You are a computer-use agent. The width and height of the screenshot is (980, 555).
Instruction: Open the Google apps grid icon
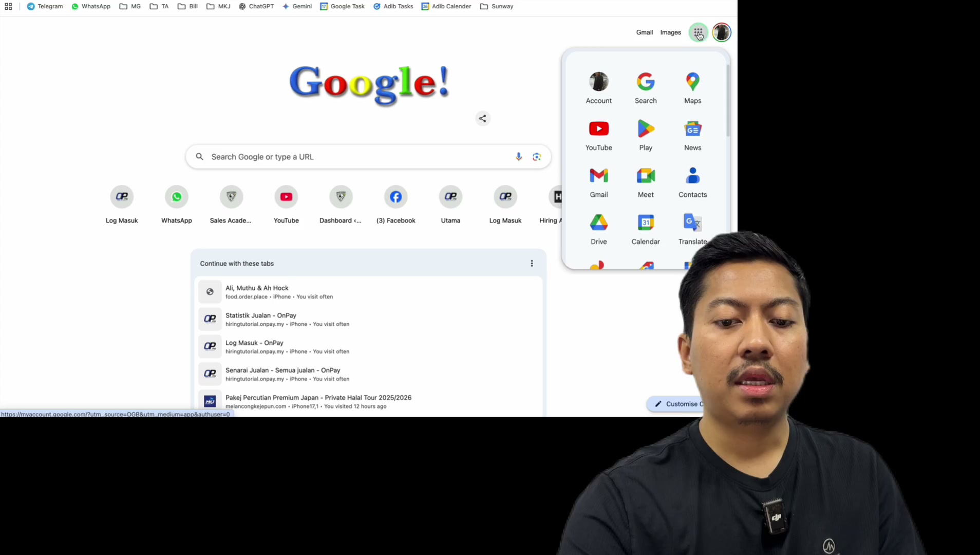click(x=698, y=32)
